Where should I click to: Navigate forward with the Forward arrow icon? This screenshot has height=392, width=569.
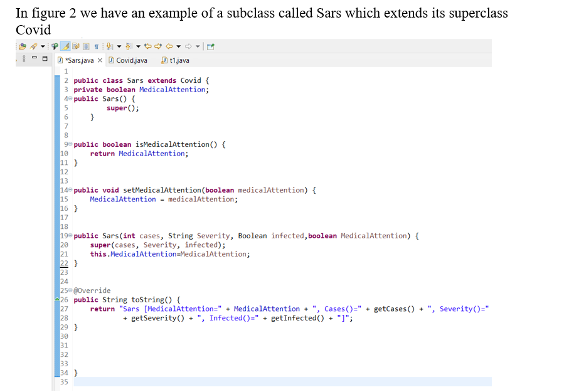point(188,45)
